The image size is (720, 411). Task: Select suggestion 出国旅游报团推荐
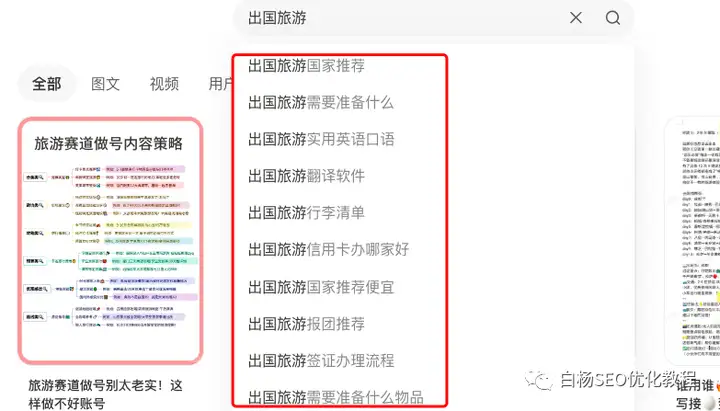tap(307, 324)
